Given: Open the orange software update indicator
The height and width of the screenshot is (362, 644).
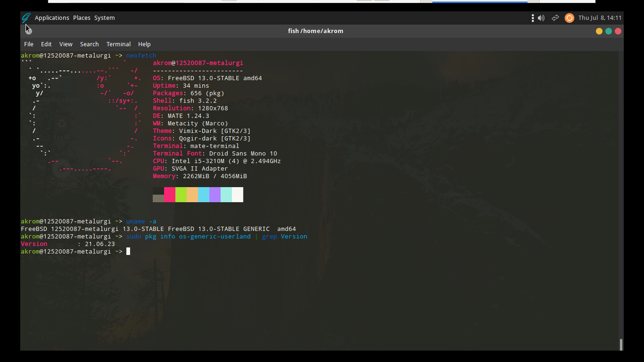Looking at the screenshot, I should [569, 18].
